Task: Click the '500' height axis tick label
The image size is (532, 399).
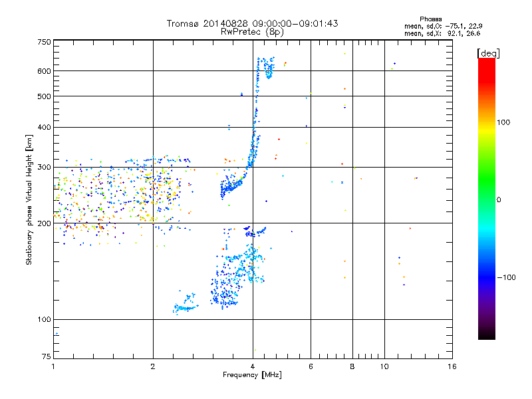Action: pyautogui.click(x=44, y=96)
